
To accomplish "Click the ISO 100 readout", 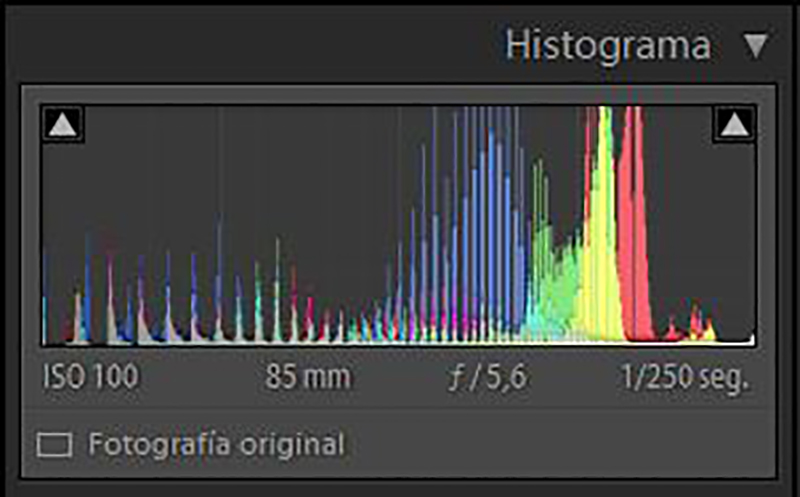I will coord(90,378).
